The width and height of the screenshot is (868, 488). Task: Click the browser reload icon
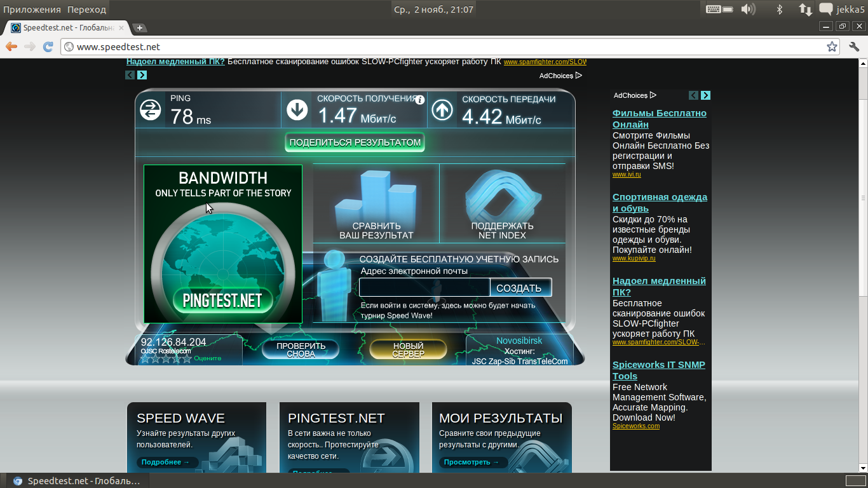[x=48, y=46]
